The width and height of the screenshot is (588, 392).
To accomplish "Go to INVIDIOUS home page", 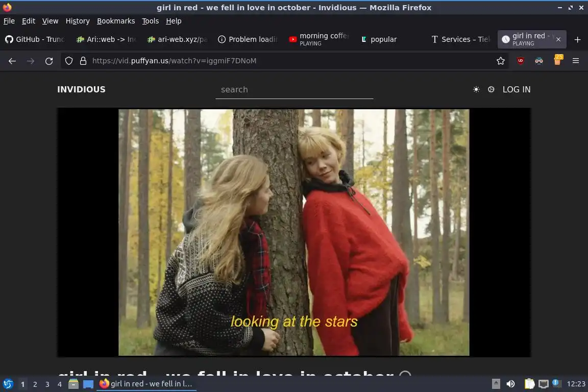I will (81, 89).
